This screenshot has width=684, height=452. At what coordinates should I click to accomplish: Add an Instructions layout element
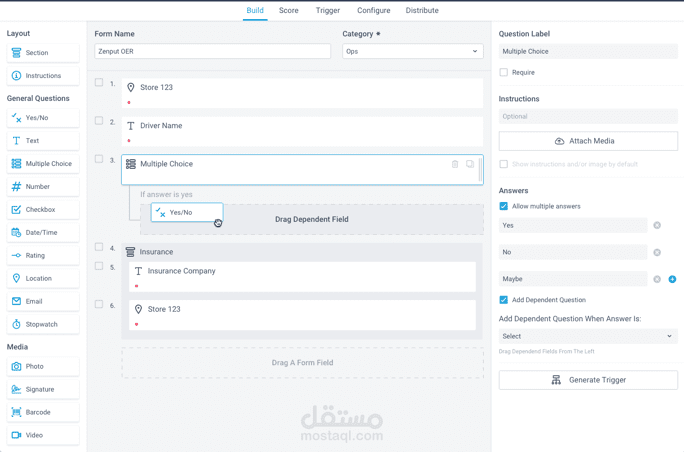point(43,76)
